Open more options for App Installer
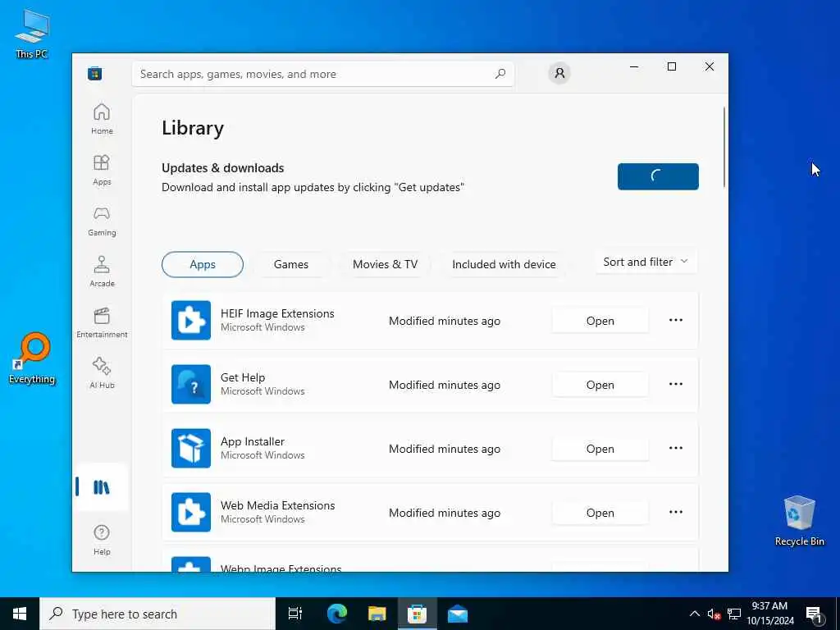 [x=676, y=448]
